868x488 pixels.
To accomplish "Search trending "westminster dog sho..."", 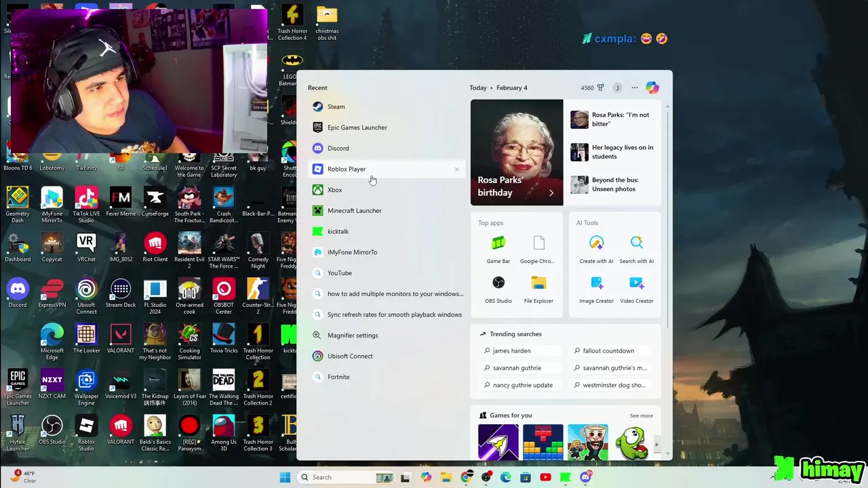I will coord(610,385).
